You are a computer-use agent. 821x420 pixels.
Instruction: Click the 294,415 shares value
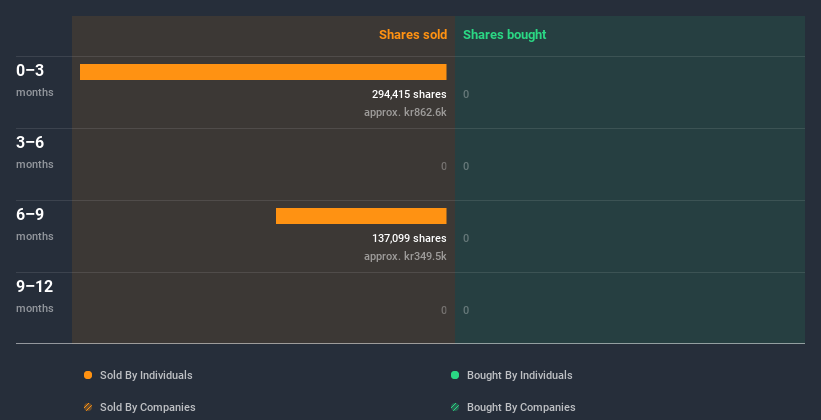click(409, 94)
